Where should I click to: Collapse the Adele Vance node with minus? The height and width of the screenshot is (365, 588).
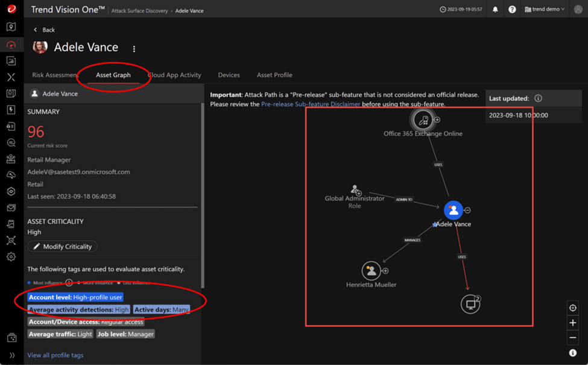point(467,210)
